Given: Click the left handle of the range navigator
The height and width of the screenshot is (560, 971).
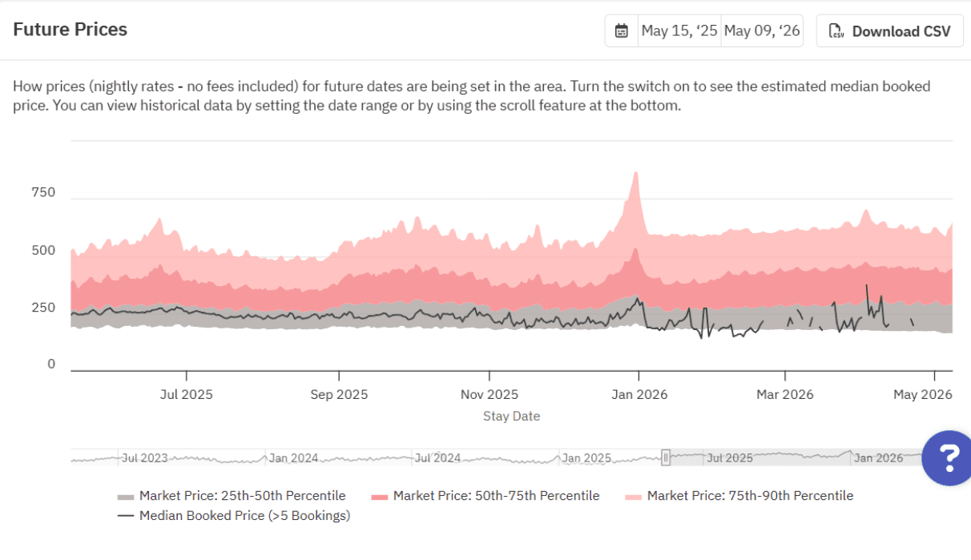Looking at the screenshot, I should point(666,457).
